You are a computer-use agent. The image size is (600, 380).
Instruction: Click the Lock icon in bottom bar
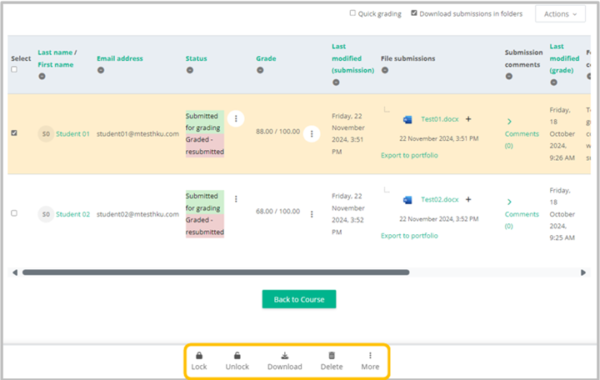pyautogui.click(x=199, y=356)
